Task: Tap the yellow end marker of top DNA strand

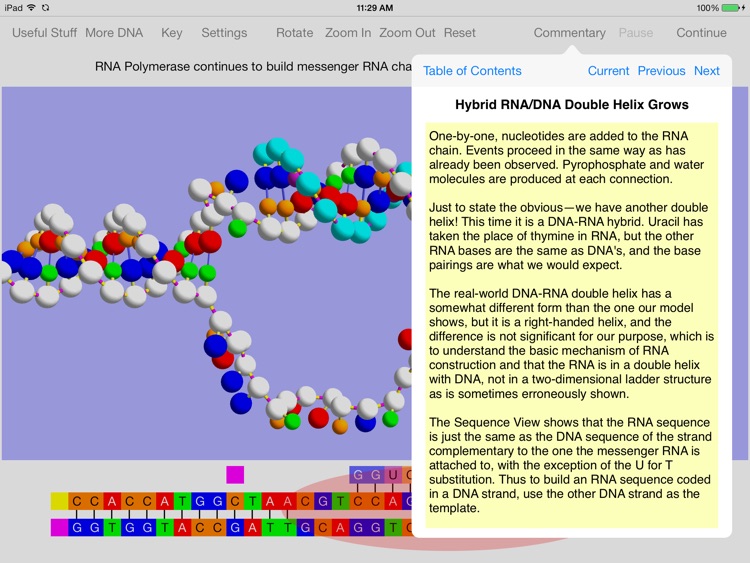Action: click(x=59, y=501)
